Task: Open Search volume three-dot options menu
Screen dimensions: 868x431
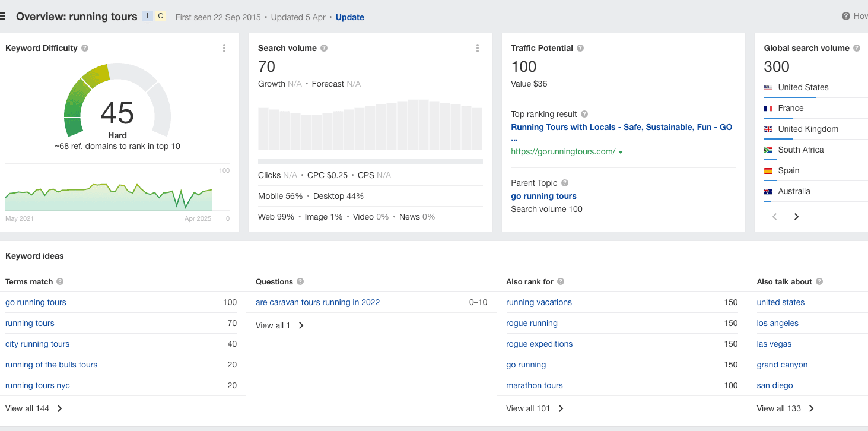Action: 477,48
